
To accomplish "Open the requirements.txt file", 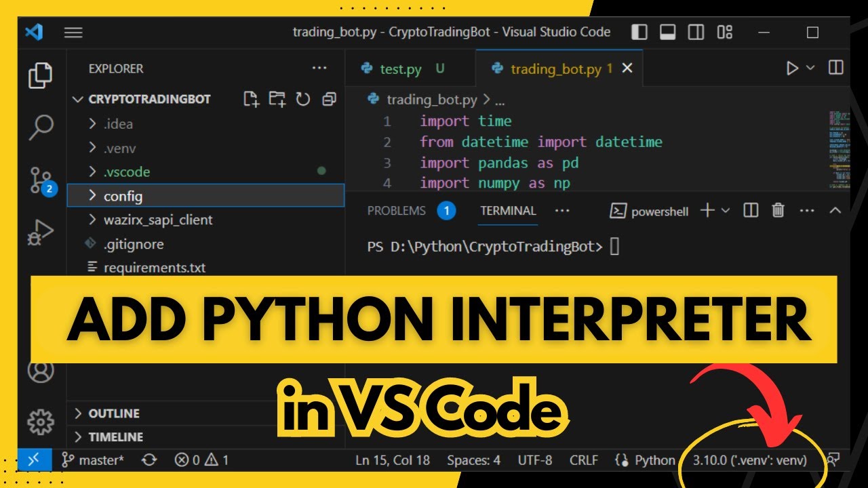I will point(205,267).
